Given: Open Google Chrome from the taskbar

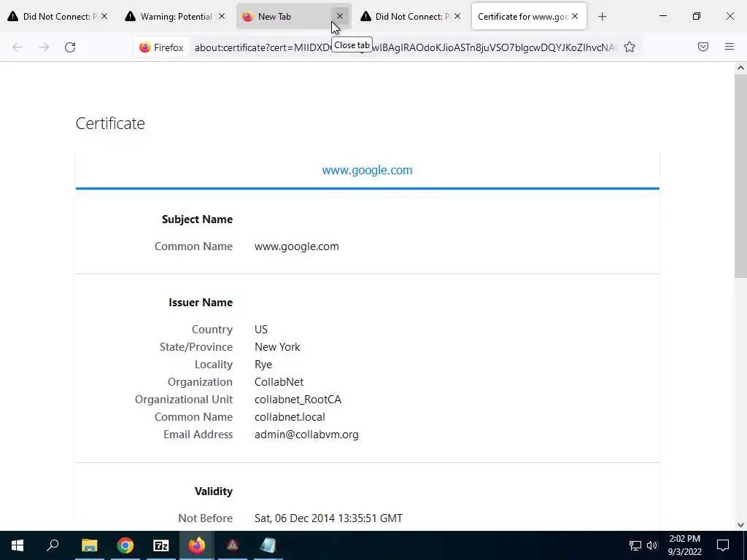Looking at the screenshot, I should (x=125, y=545).
